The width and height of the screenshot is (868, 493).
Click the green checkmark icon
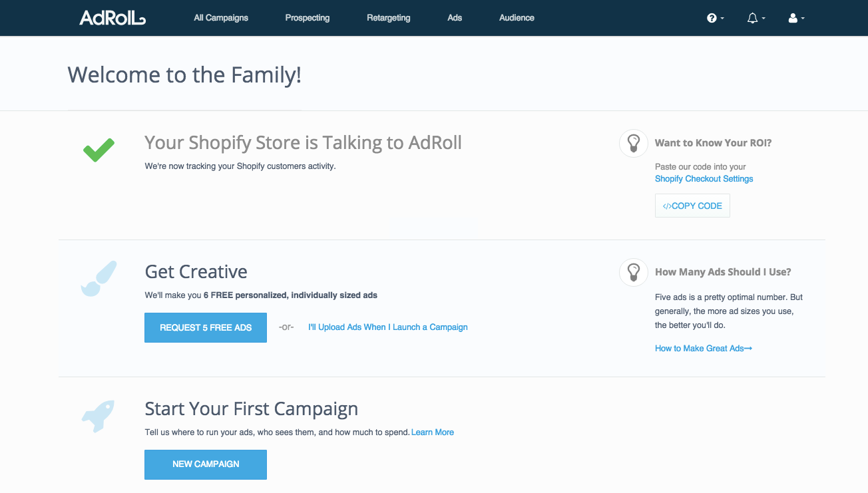(x=99, y=150)
